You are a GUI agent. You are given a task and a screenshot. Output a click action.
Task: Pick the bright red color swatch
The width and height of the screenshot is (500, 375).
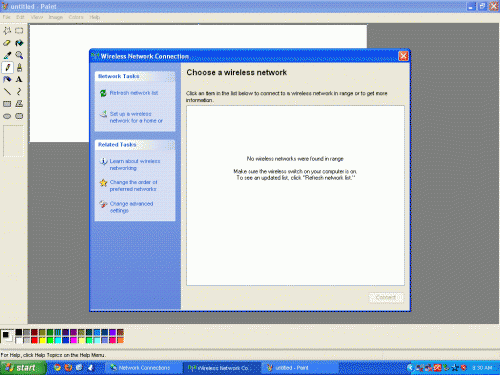[34, 340]
